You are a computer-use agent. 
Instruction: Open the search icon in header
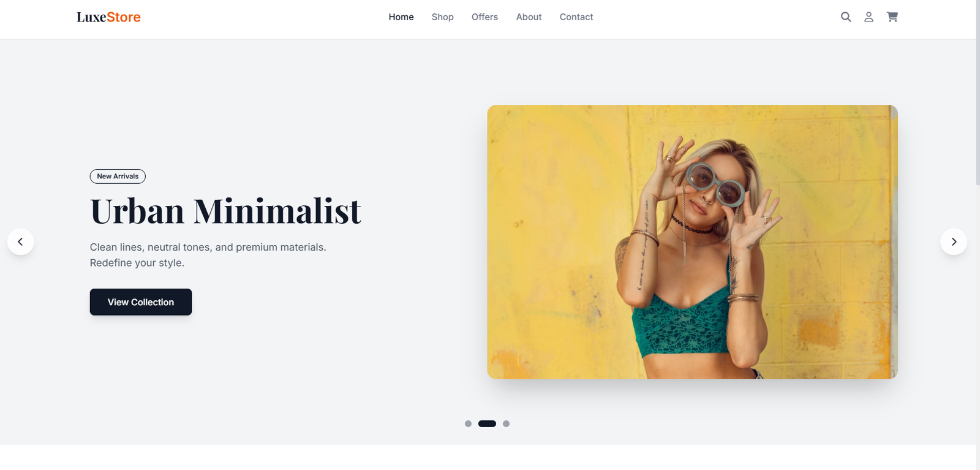pos(846,17)
